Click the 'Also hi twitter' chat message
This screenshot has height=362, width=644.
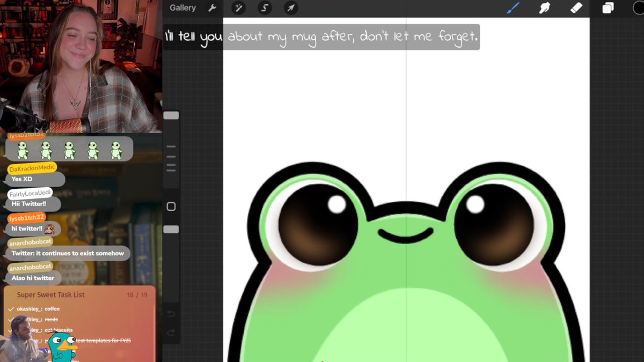pos(33,278)
